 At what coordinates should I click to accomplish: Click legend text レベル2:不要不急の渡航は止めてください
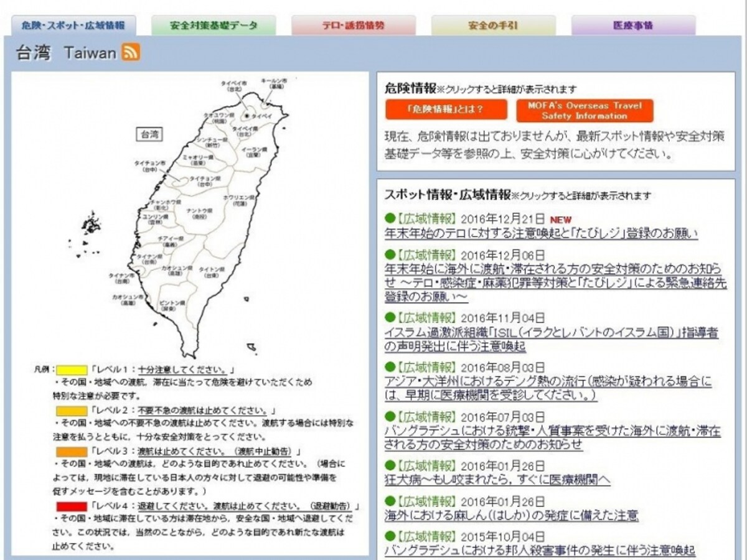pos(182,411)
